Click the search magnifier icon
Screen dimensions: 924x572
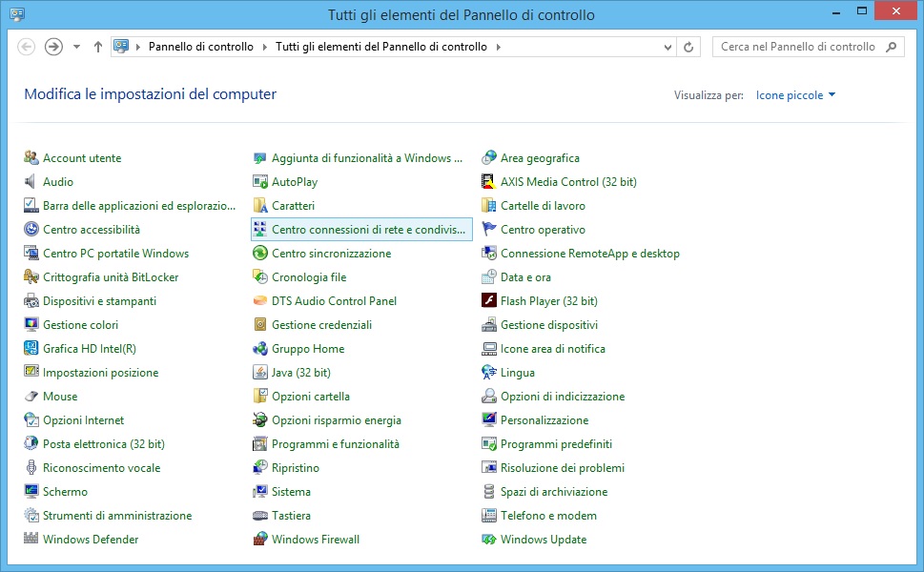tap(891, 47)
